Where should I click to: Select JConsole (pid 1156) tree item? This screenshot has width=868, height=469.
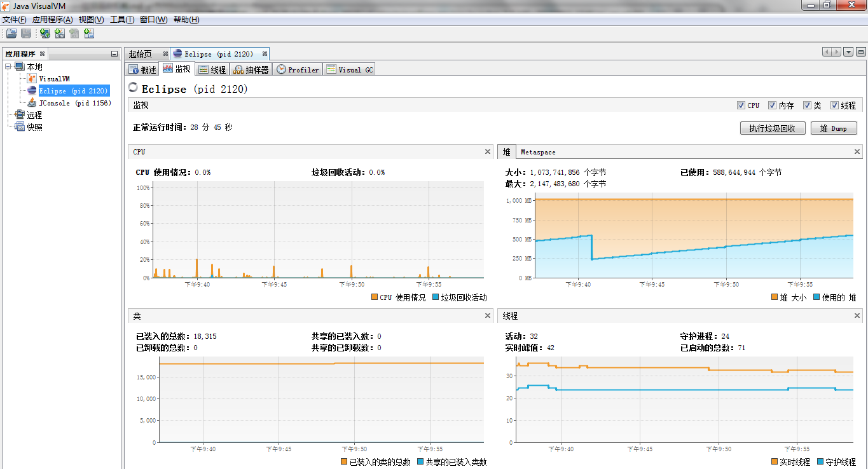[75, 103]
